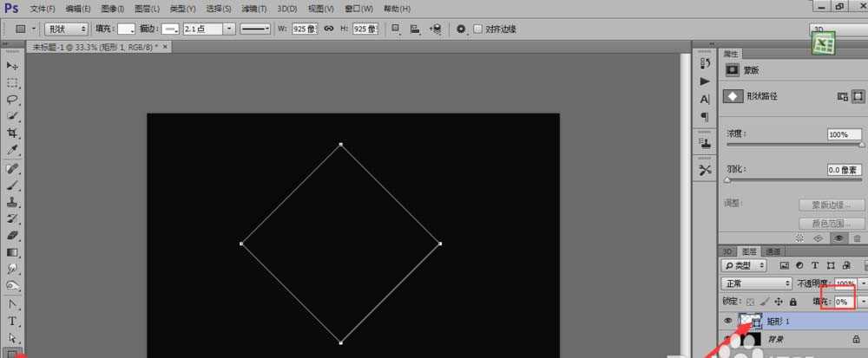Choose the Lasso tool
This screenshot has height=358, width=868.
pyautogui.click(x=12, y=100)
